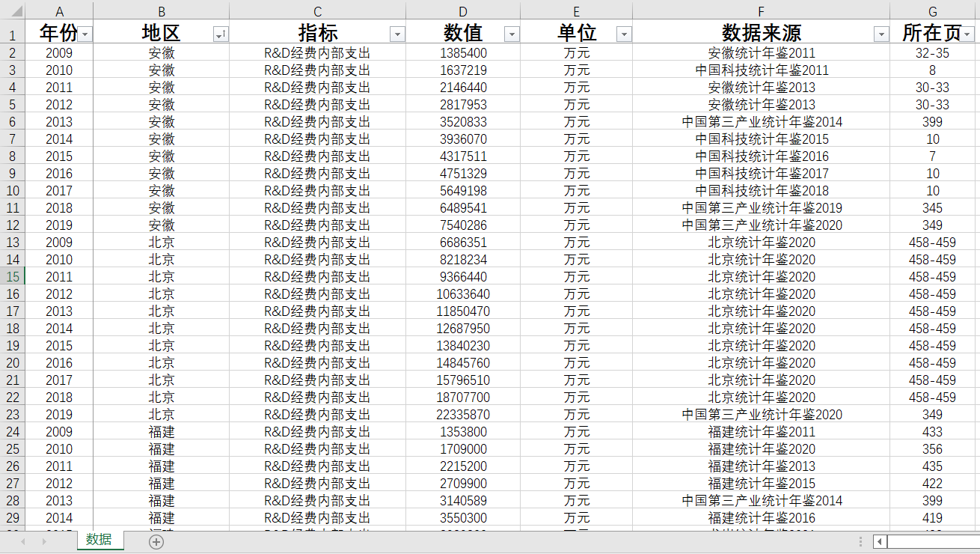Select the 数据 sheet tab

[x=99, y=540]
